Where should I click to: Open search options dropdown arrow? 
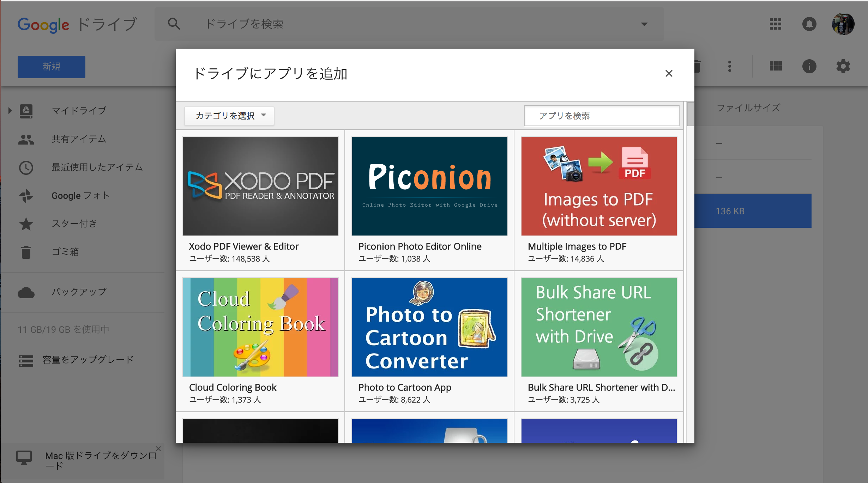click(644, 24)
